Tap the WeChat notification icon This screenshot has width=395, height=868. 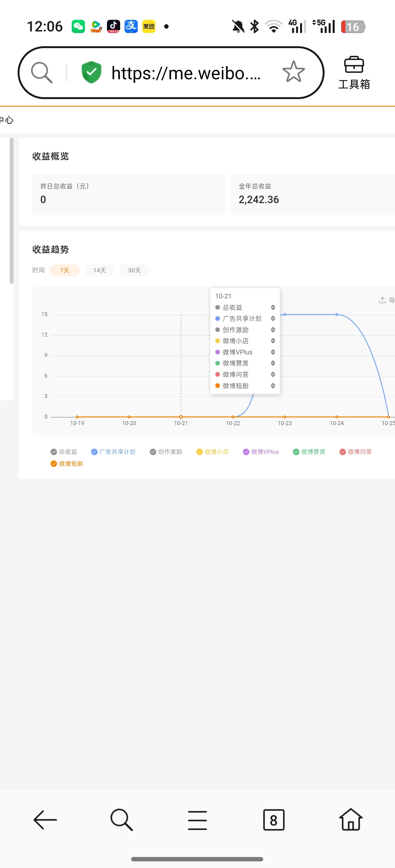coord(78,26)
